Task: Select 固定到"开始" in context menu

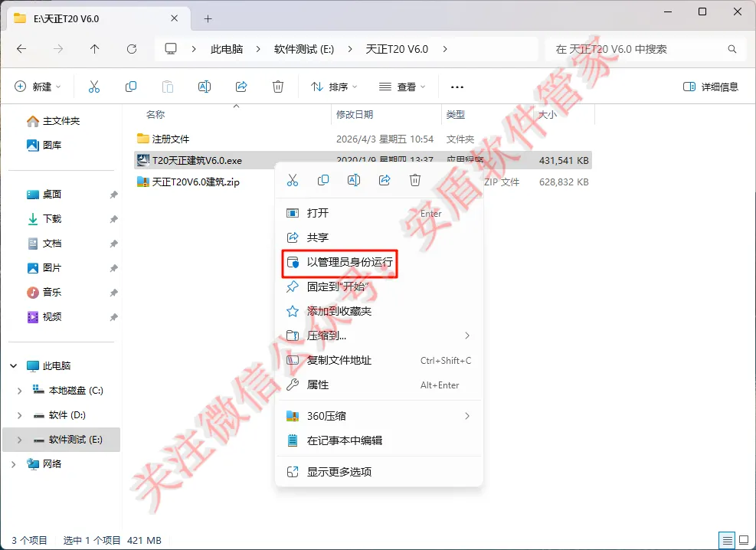Action: (x=378, y=286)
